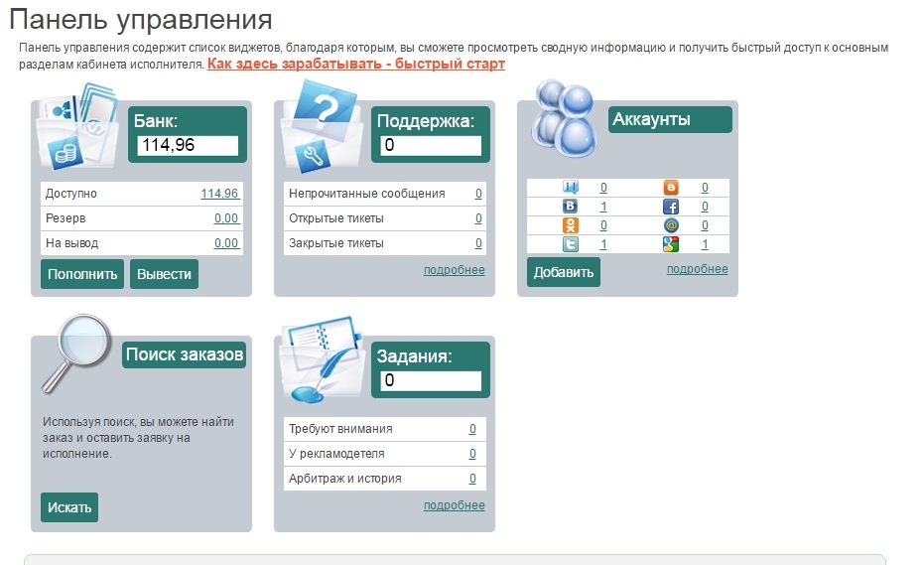Viewport: 924px width, 565px height.
Task: Click the blue speech bubble account icon
Action: click(x=571, y=188)
